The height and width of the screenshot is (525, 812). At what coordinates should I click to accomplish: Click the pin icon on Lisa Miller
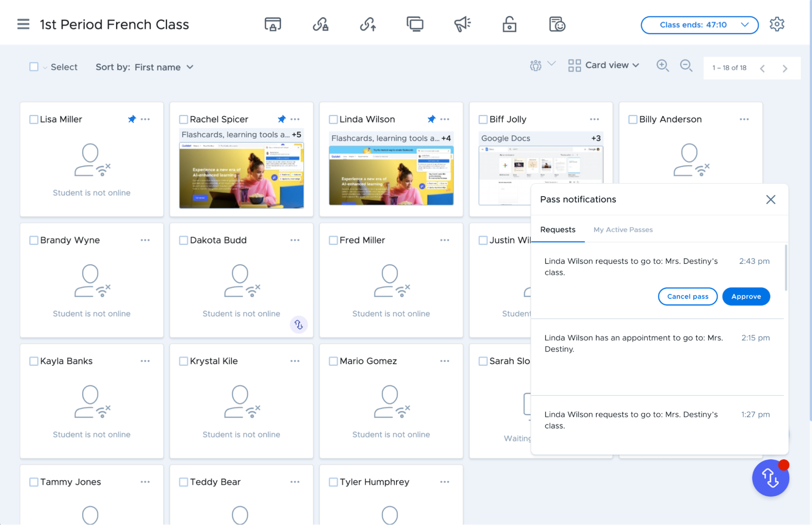tap(132, 119)
